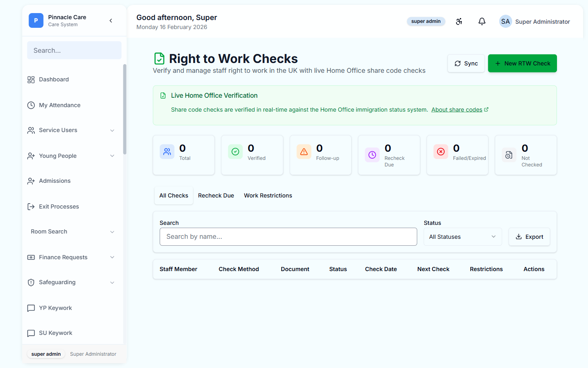Select the Admissions sidebar icon
588x368 pixels.
(31, 181)
